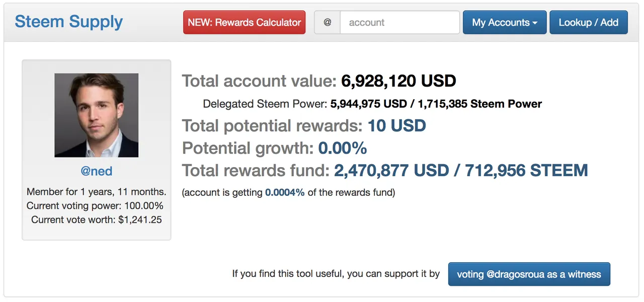Focus the account name input field
This screenshot has width=644, height=302.
point(399,23)
